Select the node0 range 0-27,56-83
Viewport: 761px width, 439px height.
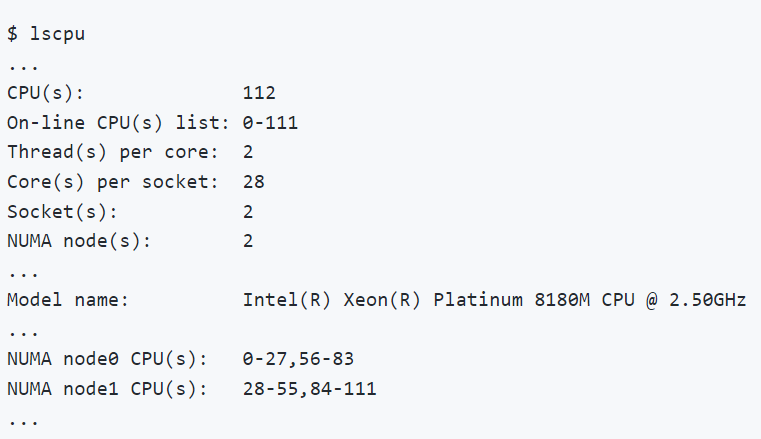click(x=298, y=359)
